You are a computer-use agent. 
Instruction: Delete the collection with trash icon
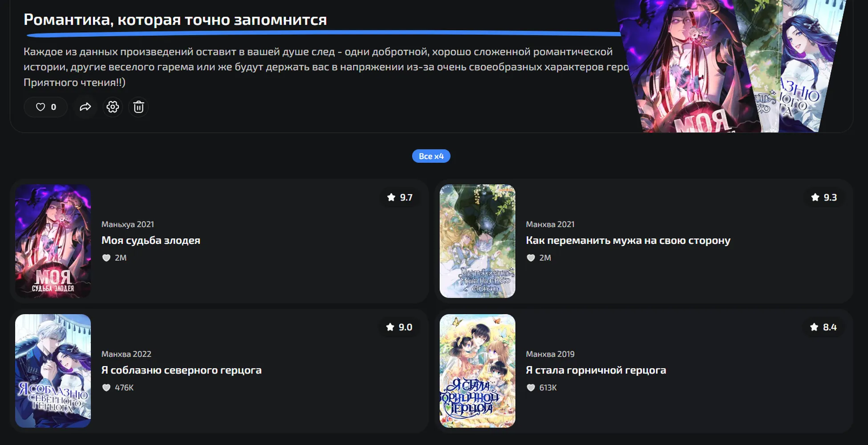pyautogui.click(x=139, y=107)
